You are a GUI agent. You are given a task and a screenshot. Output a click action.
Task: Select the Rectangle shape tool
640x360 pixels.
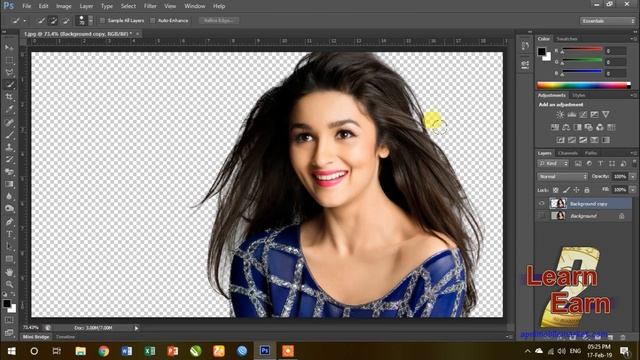[x=9, y=259]
